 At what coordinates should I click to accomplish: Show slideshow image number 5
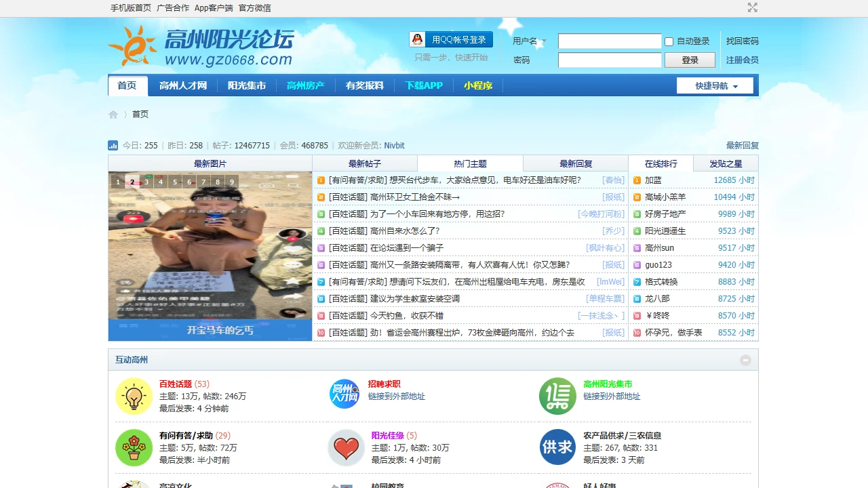click(x=175, y=182)
